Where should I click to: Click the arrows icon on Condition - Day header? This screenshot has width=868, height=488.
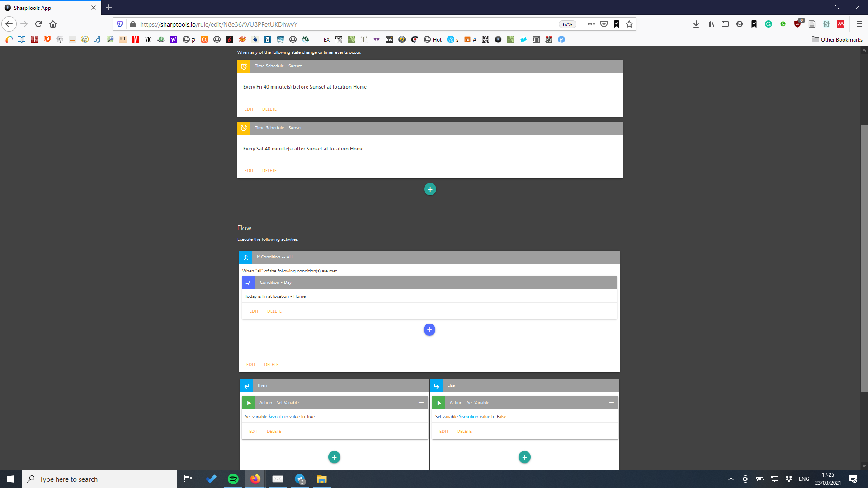pyautogui.click(x=249, y=282)
